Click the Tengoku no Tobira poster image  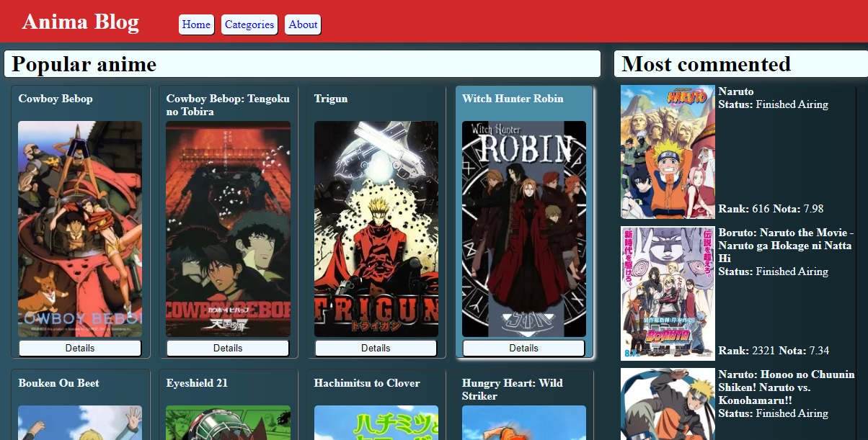coord(228,229)
